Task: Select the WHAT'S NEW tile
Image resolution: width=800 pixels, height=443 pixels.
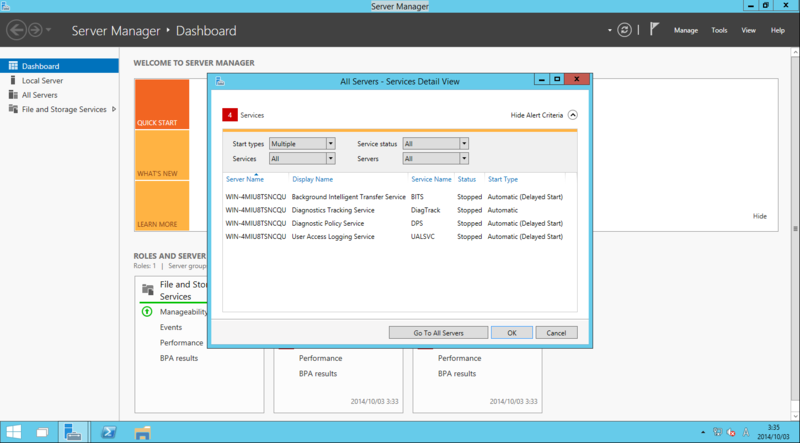Action: coord(162,155)
